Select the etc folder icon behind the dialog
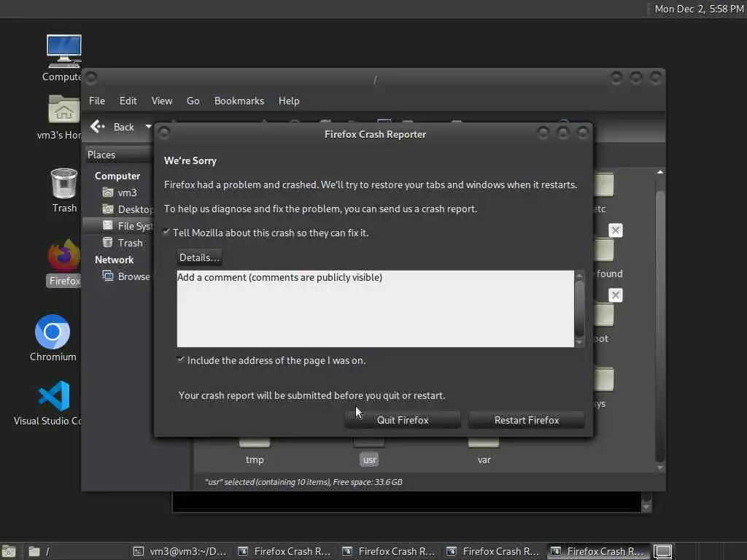Image resolution: width=747 pixels, height=560 pixels. (x=603, y=185)
